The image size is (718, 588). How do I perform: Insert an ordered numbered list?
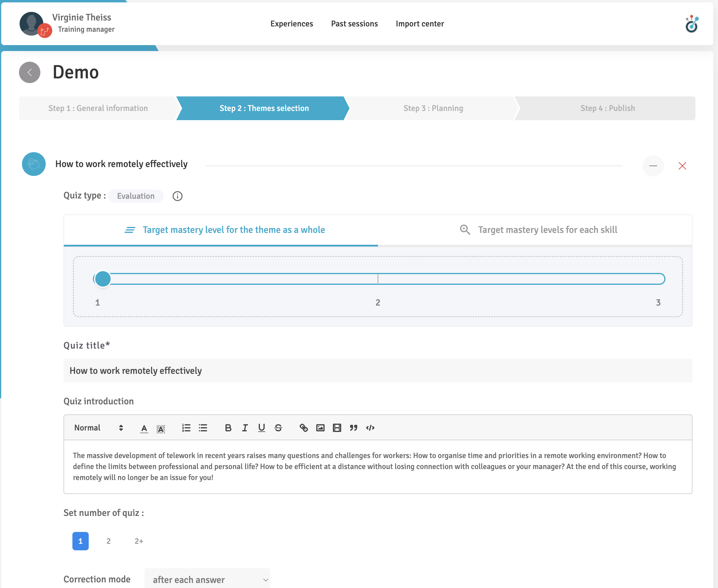coord(186,428)
